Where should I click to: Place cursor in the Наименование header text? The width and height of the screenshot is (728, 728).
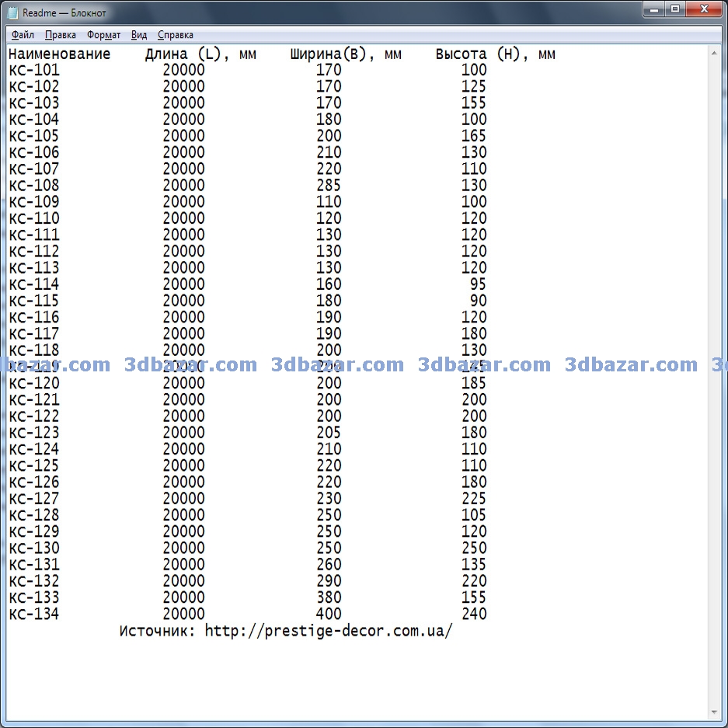point(60,54)
